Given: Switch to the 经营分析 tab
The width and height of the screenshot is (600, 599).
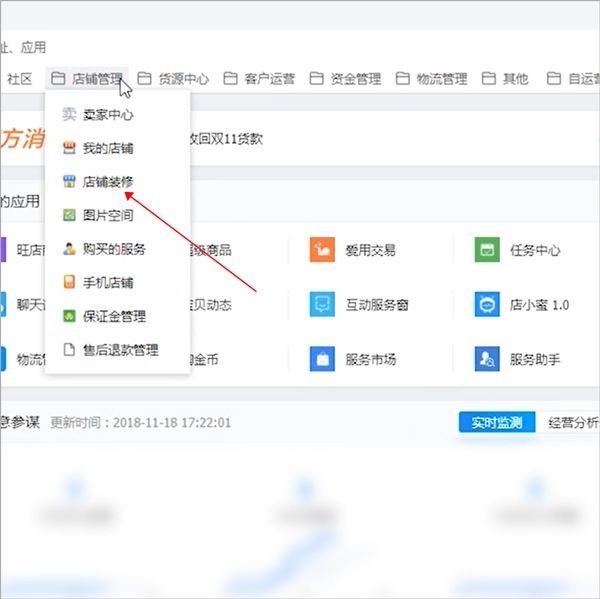Looking at the screenshot, I should click(573, 422).
